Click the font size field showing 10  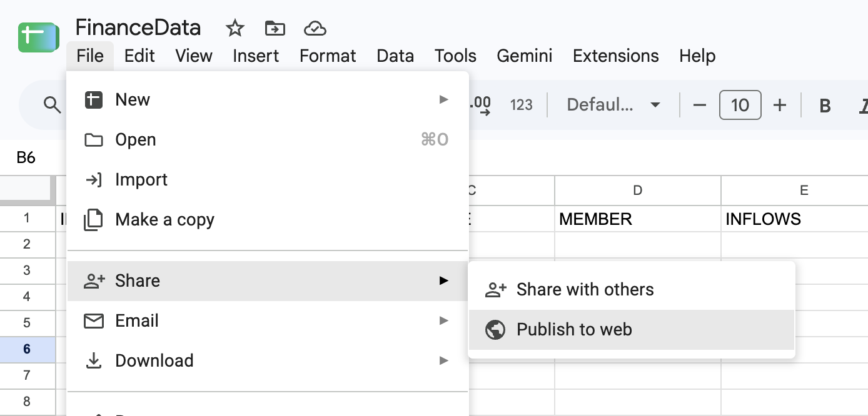coord(740,105)
